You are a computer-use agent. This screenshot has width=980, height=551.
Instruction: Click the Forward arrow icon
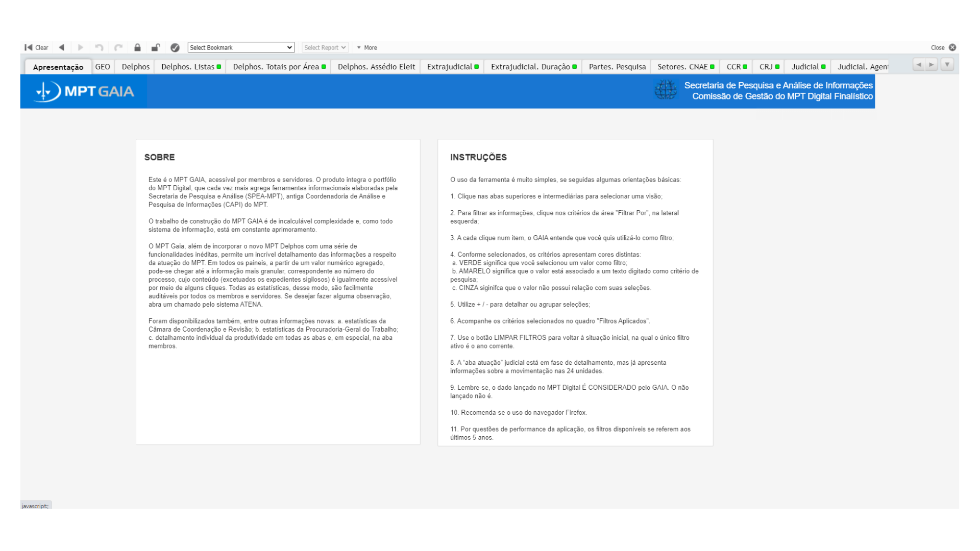click(80, 47)
